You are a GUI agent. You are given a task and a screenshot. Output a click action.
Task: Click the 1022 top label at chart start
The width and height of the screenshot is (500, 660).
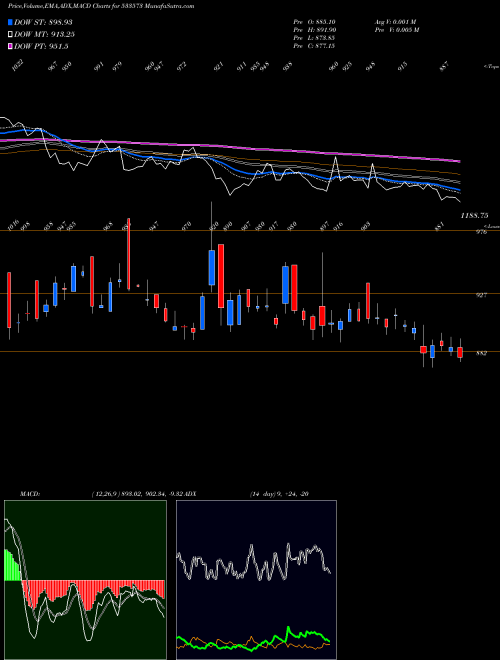(18, 65)
